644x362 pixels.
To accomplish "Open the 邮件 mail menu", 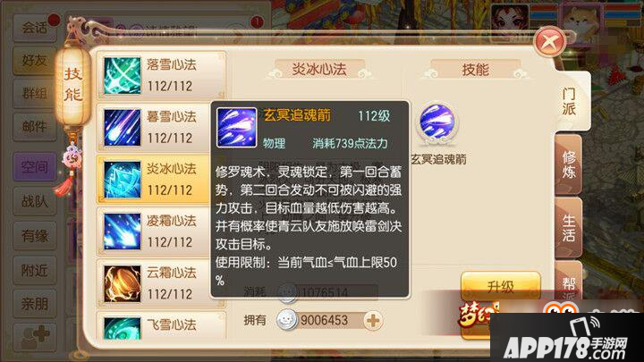I will point(35,126).
